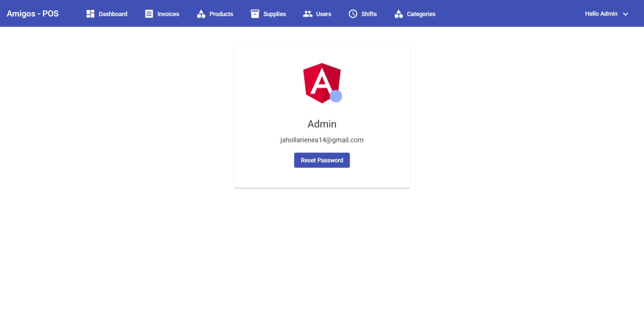Click the Supplies box icon
This screenshot has height=312, width=644.
click(255, 14)
